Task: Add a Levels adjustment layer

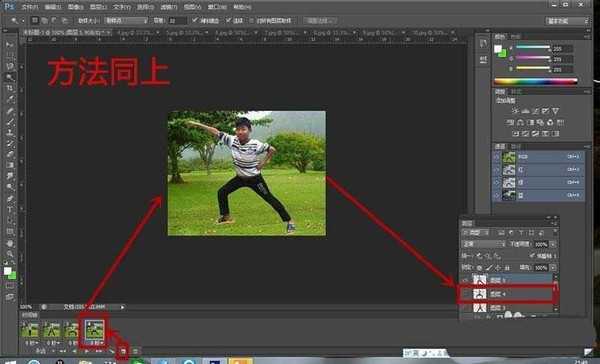Action: point(526,111)
